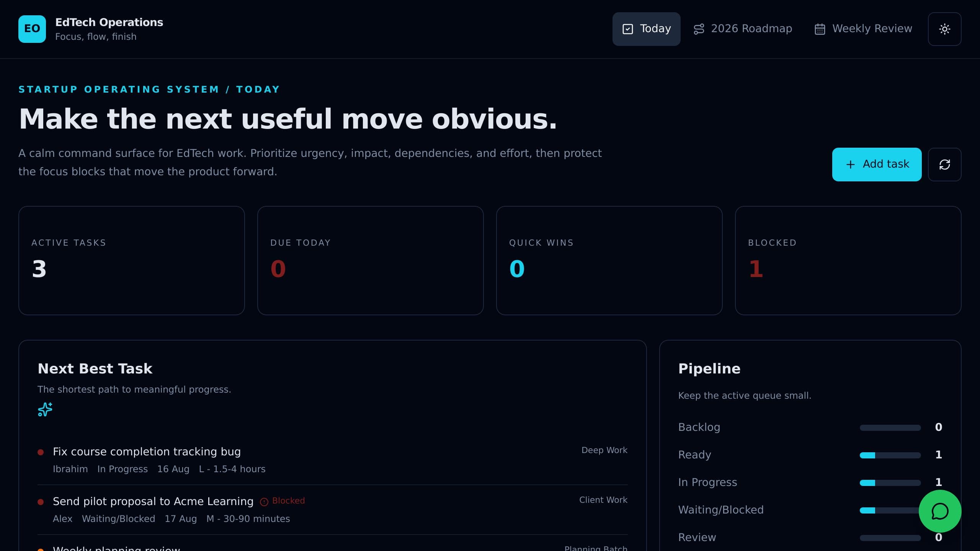Click the Waiting/Blocked pipeline label
Image resolution: width=980 pixels, height=551 pixels.
(721, 510)
